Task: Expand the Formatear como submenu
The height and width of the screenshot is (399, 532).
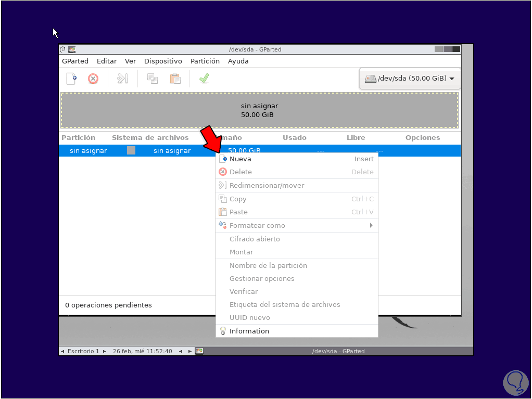Action: click(297, 225)
